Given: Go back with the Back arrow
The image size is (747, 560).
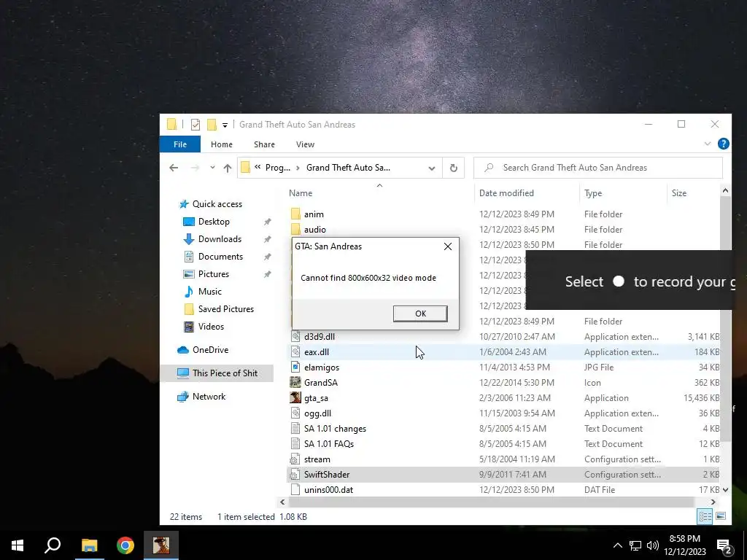Looking at the screenshot, I should (174, 168).
